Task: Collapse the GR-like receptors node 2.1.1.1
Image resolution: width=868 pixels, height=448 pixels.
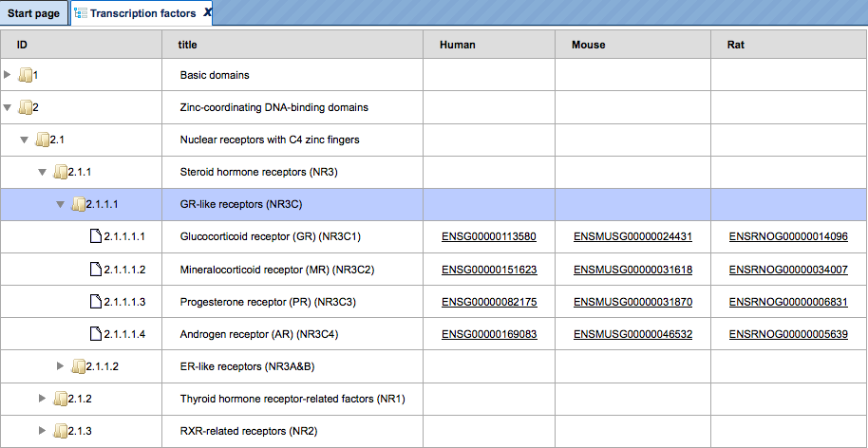Action: tap(61, 205)
